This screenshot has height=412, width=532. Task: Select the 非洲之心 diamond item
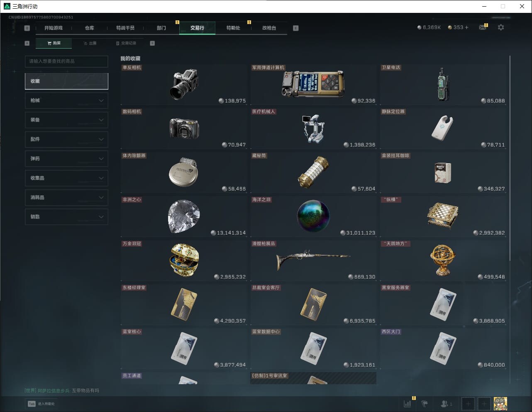[184, 216]
